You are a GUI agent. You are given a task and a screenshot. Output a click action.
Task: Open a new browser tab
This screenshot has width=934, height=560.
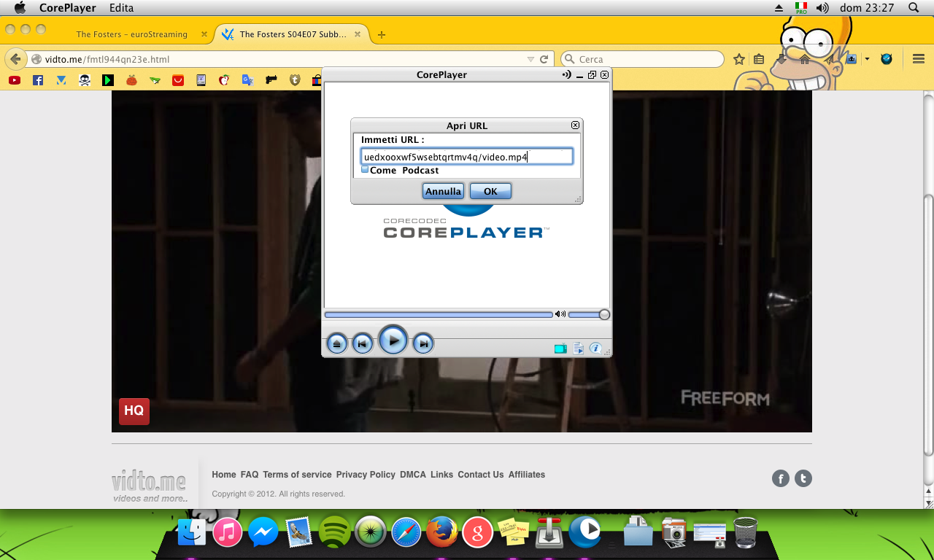tap(382, 34)
